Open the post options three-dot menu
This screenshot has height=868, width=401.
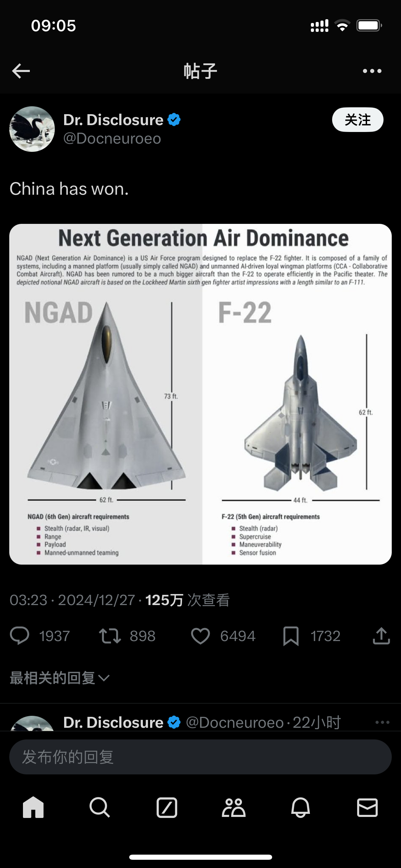click(x=372, y=71)
